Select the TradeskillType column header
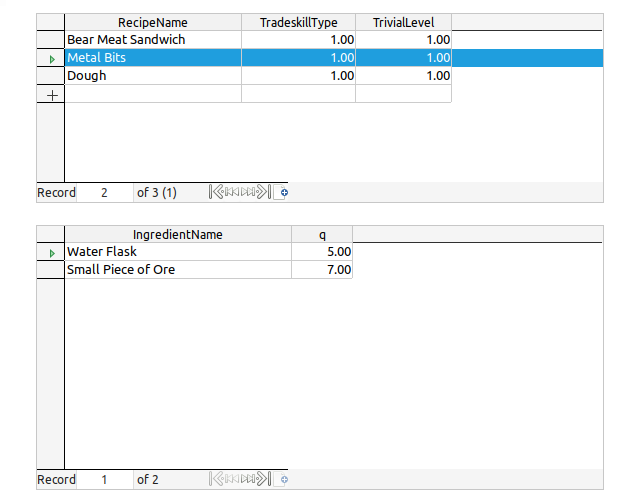623x503 pixels. coord(298,22)
